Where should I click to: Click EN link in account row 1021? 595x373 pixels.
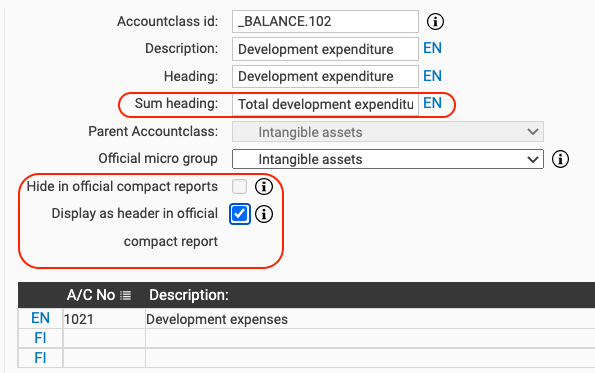click(x=40, y=318)
